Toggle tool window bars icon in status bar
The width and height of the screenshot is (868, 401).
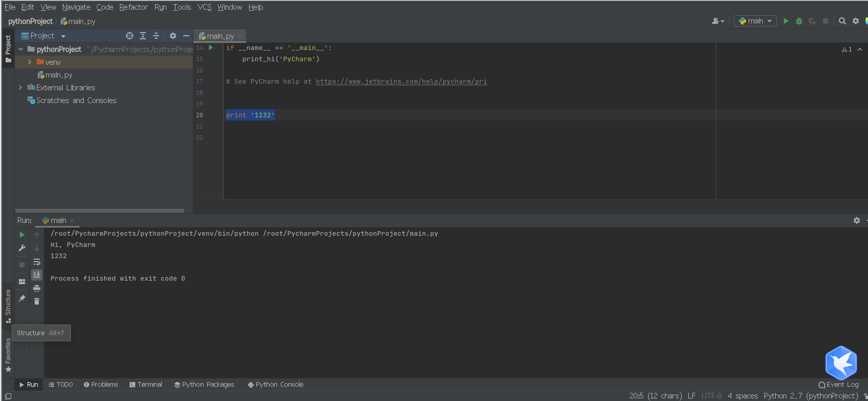(8, 396)
